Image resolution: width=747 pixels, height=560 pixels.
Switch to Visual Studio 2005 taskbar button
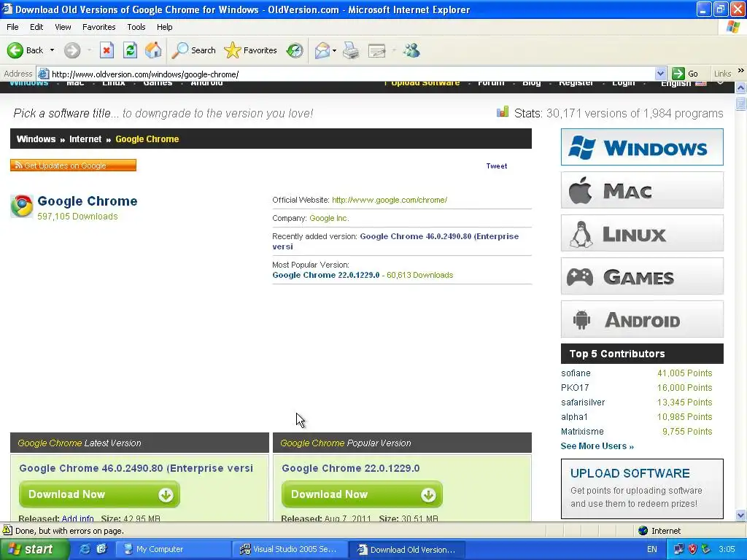(x=290, y=550)
